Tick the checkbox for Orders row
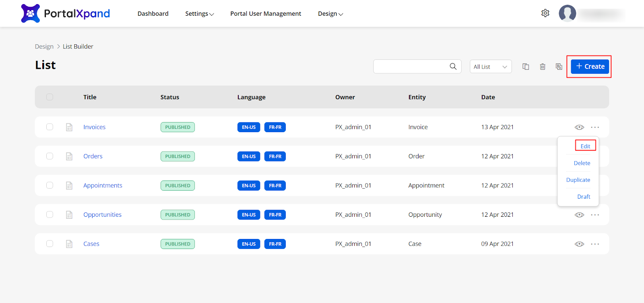Screen dimensions: 644x303 [50, 156]
